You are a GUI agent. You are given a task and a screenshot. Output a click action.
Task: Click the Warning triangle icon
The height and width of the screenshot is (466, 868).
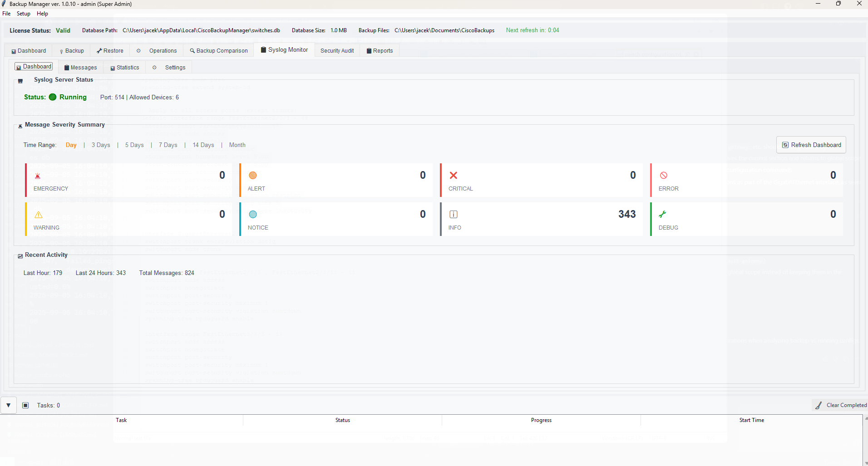pyautogui.click(x=39, y=215)
